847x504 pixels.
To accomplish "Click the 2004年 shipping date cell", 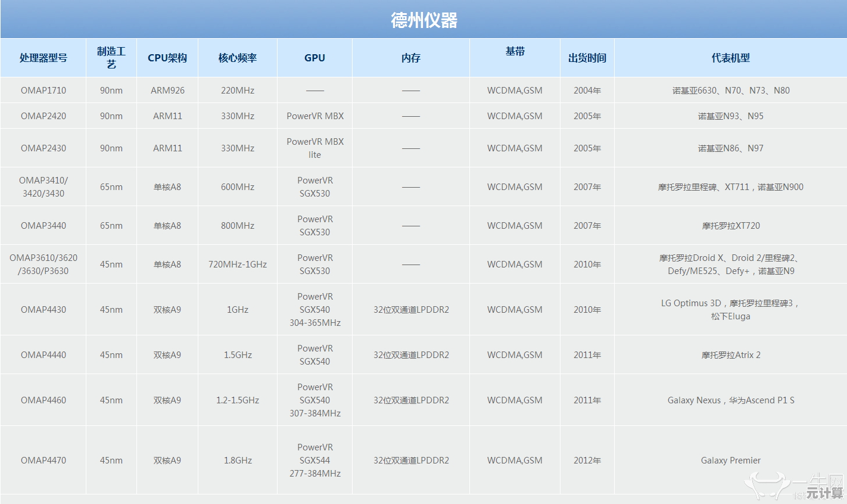I will tap(587, 91).
